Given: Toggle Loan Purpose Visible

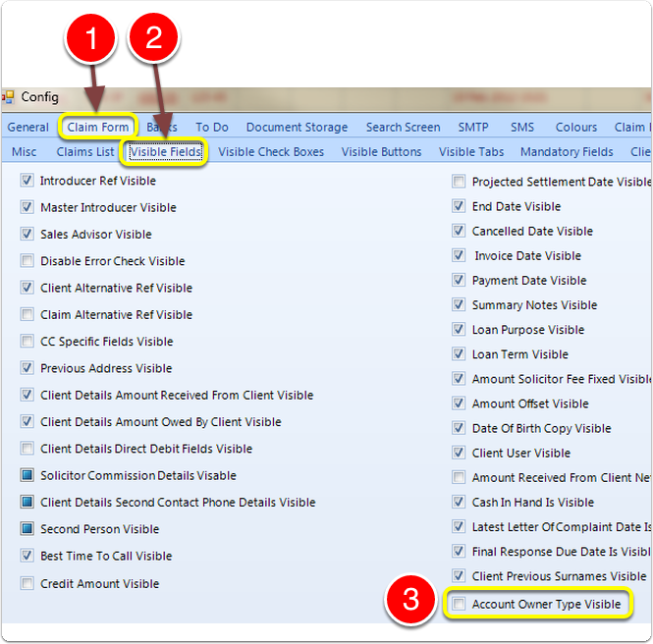Looking at the screenshot, I should 459,329.
